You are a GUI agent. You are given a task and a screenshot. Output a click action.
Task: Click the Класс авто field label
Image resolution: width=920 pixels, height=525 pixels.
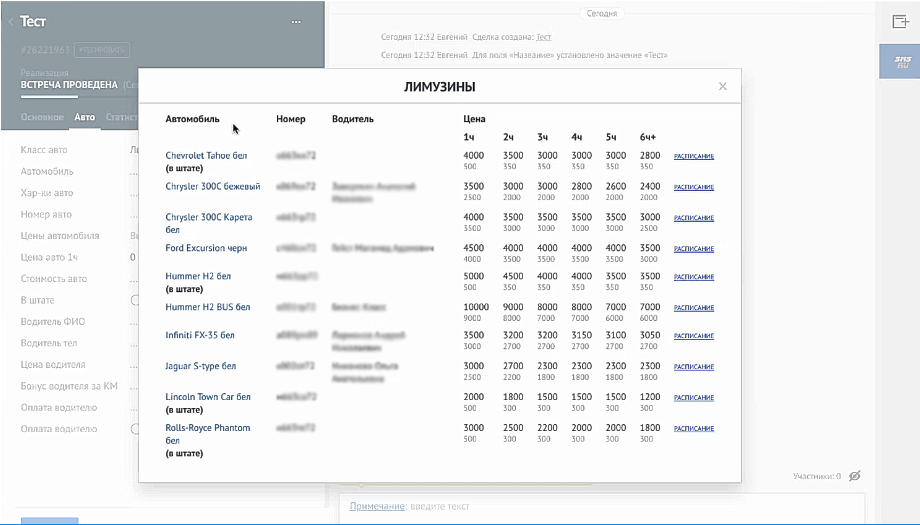(44, 150)
